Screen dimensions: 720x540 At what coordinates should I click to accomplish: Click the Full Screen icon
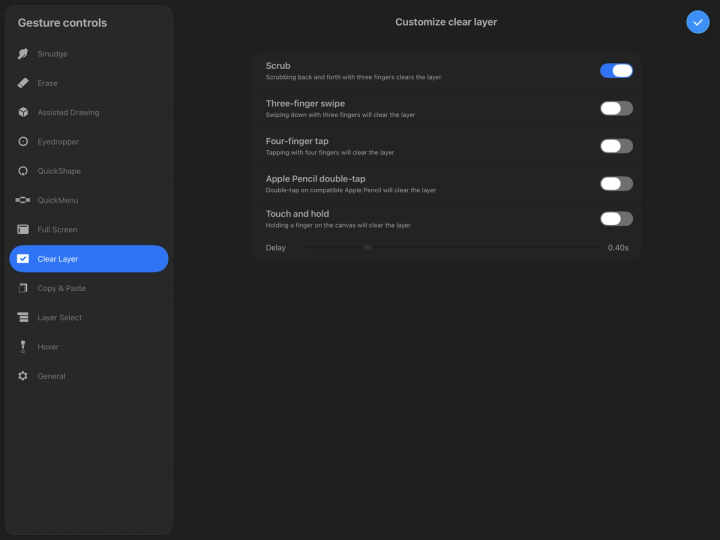coord(23,229)
